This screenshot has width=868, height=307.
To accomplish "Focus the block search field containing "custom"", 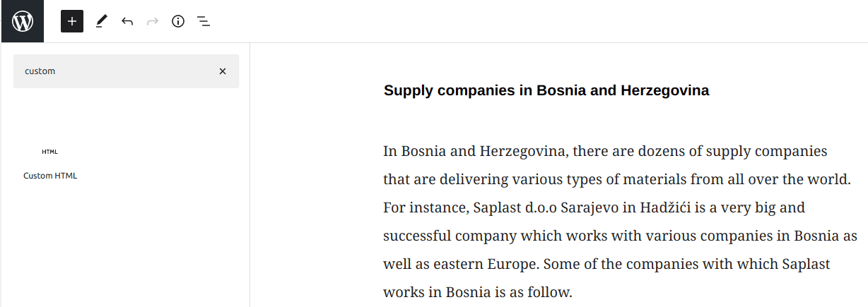I will point(117,71).
